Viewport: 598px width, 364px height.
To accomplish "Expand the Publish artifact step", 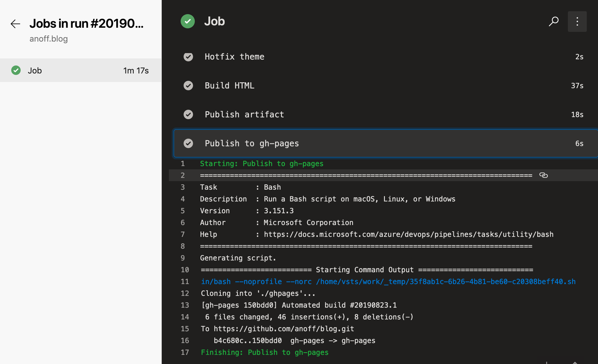I will point(386,114).
